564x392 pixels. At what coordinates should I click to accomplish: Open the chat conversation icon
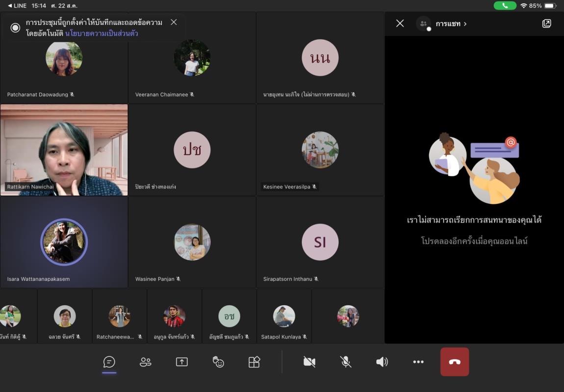click(x=109, y=362)
